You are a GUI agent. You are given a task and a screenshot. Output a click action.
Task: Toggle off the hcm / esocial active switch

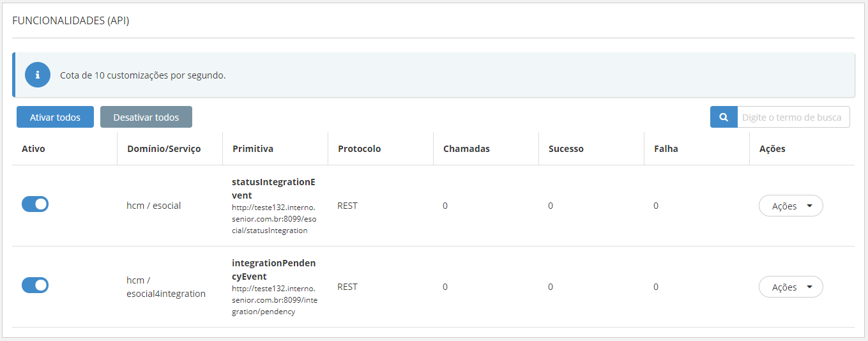click(35, 204)
